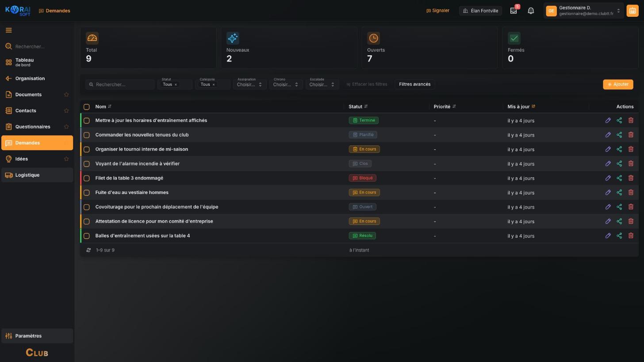Open the Nouveaux summary card
644x362 pixels.
(x=289, y=48)
